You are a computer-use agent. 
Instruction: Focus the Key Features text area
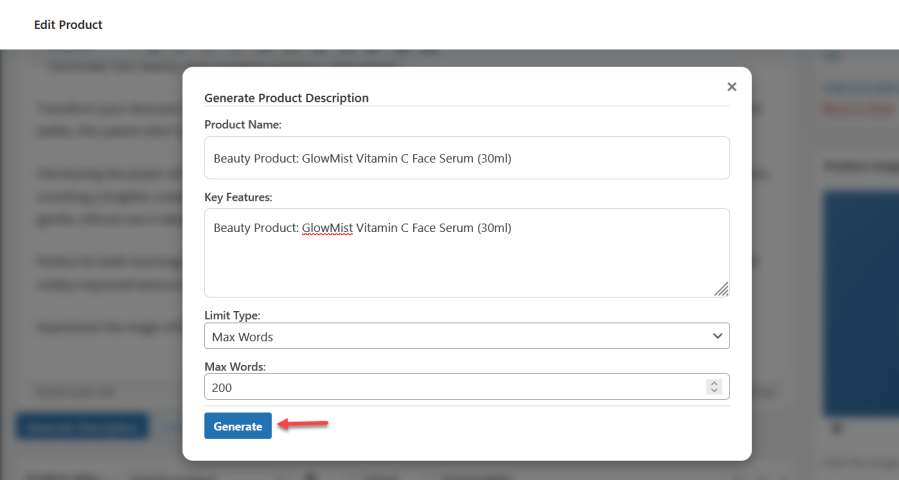pyautogui.click(x=467, y=252)
